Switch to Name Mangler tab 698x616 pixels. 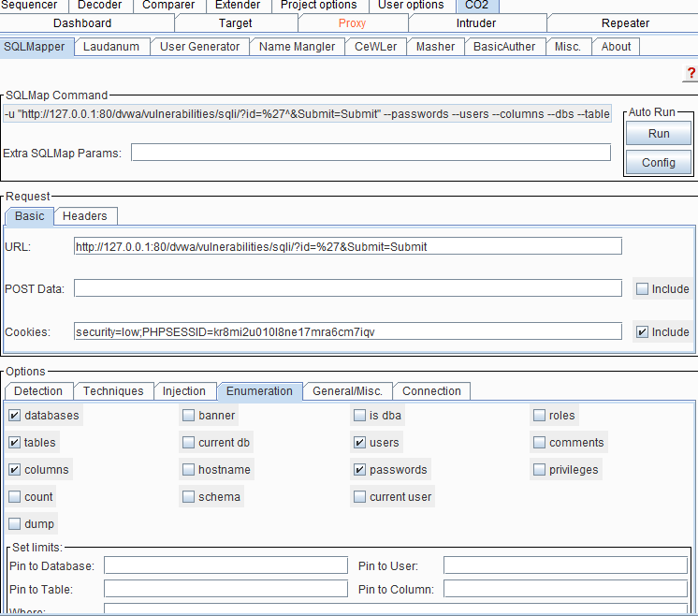297,47
